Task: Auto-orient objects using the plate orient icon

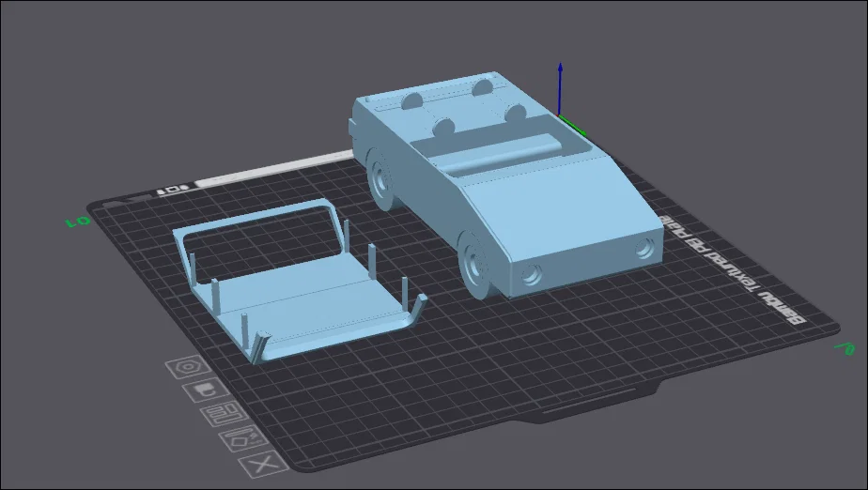Action: [243, 439]
